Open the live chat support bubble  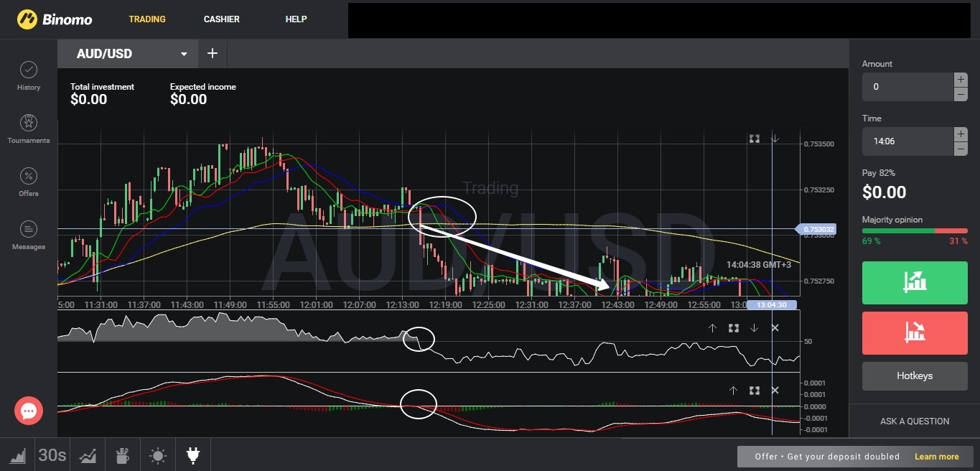pos(29,411)
